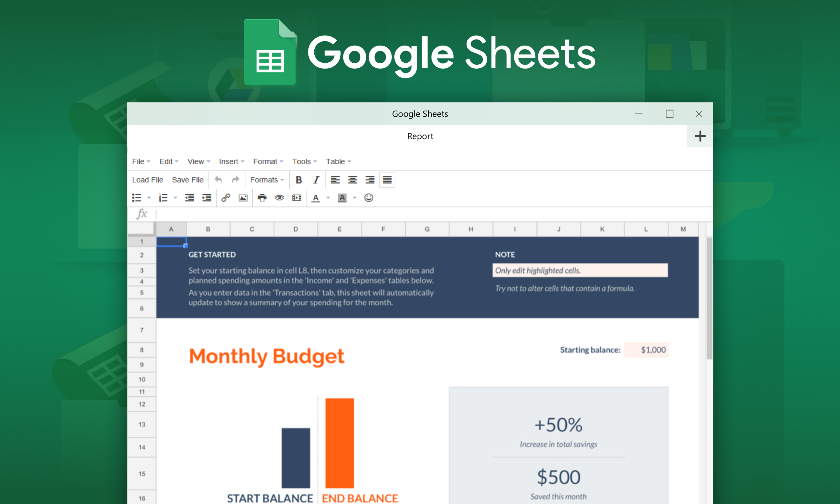Open the Table menu
Viewport: 840px width, 504px height.
point(339,162)
